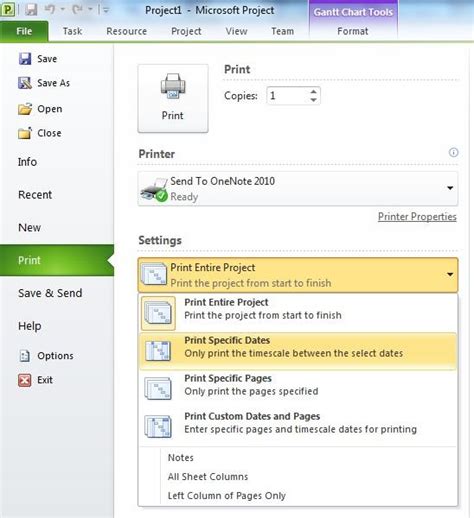474x518 pixels.
Task: Click the printer icon on Print button
Action: coord(173,87)
